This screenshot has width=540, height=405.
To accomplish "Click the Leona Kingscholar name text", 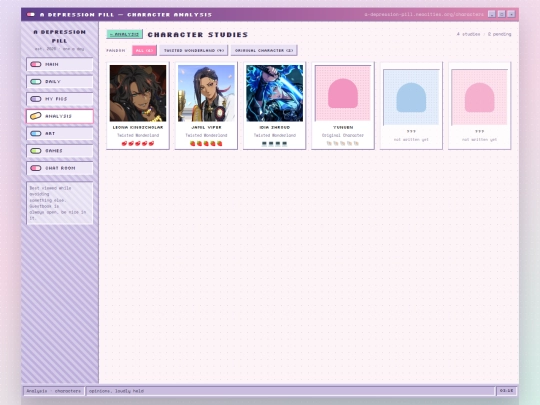I will [x=138, y=127].
